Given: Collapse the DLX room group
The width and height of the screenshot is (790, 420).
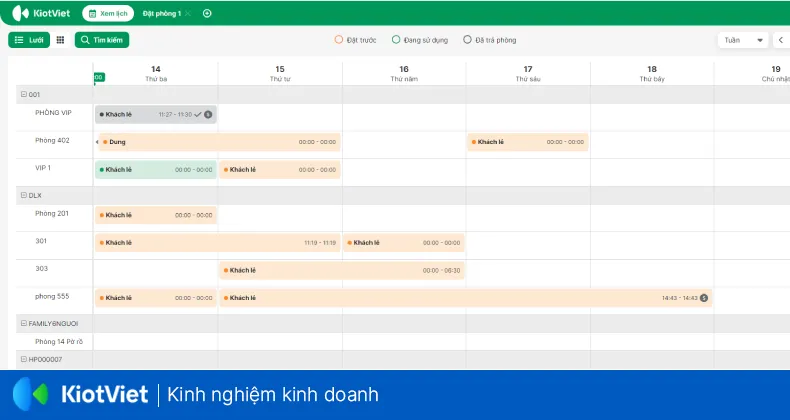Looking at the screenshot, I should tap(24, 195).
